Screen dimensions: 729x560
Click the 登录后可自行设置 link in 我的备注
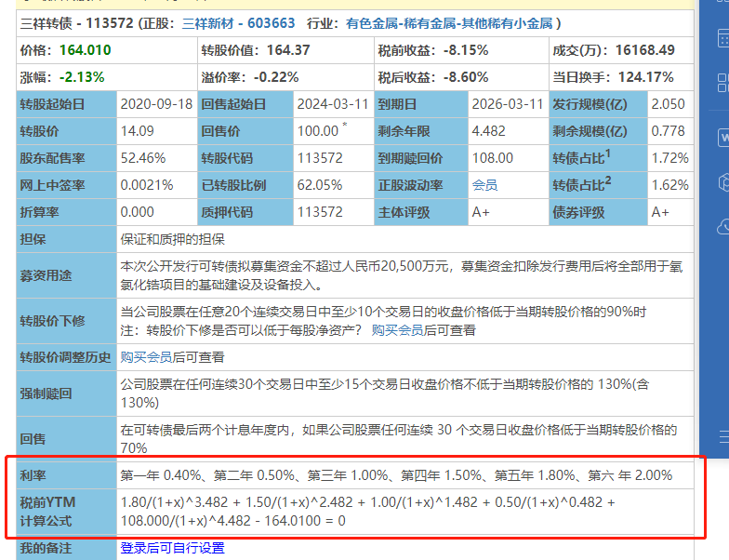(x=172, y=548)
